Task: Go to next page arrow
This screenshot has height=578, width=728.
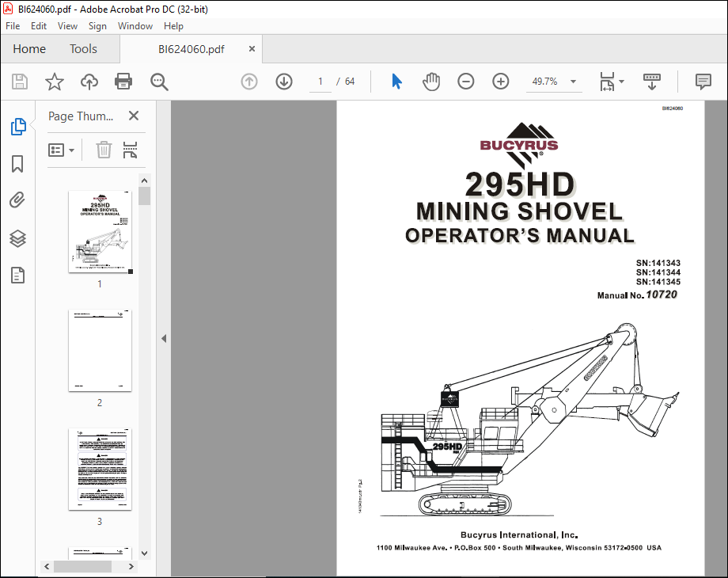Action: point(284,82)
